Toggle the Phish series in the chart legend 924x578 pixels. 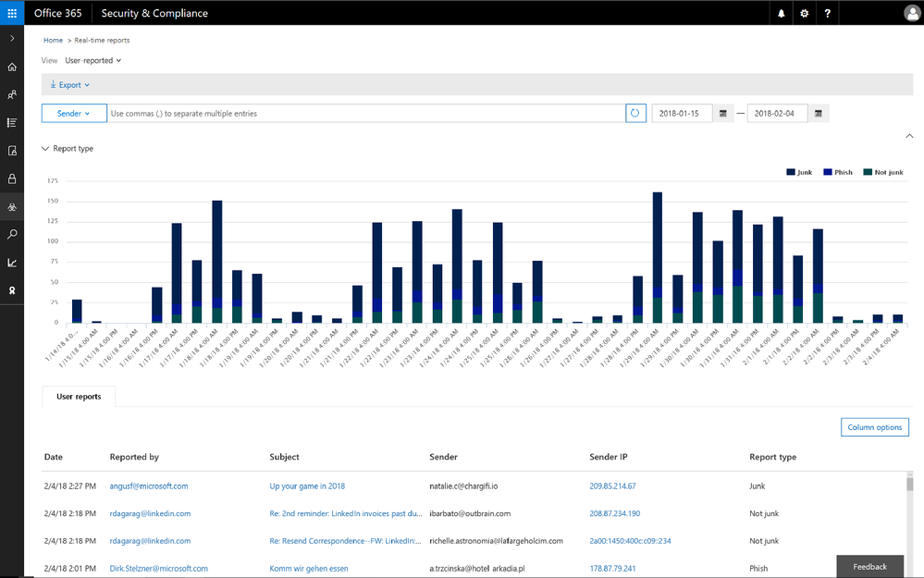click(x=838, y=172)
